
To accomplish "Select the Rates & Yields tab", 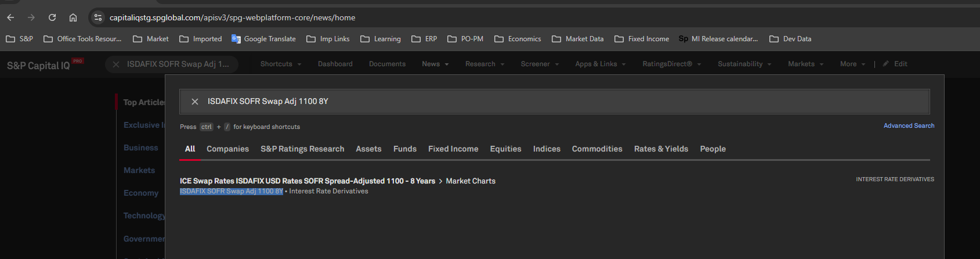I will (661, 149).
